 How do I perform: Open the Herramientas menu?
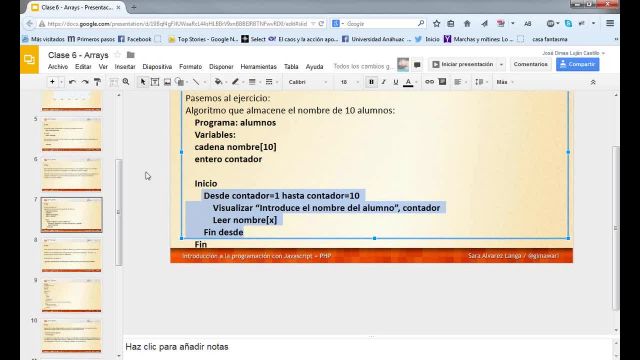[x=258, y=67]
